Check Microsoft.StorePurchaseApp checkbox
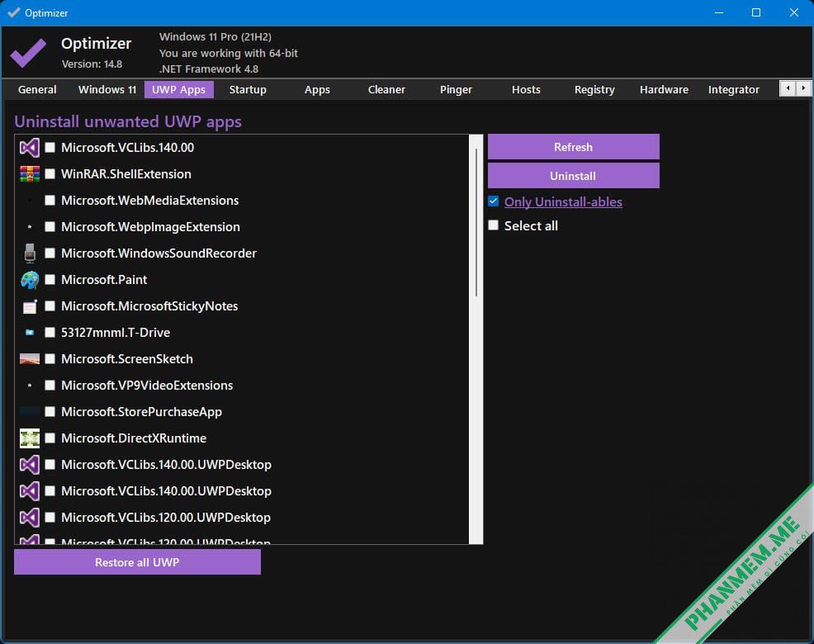814x644 pixels. (50, 412)
